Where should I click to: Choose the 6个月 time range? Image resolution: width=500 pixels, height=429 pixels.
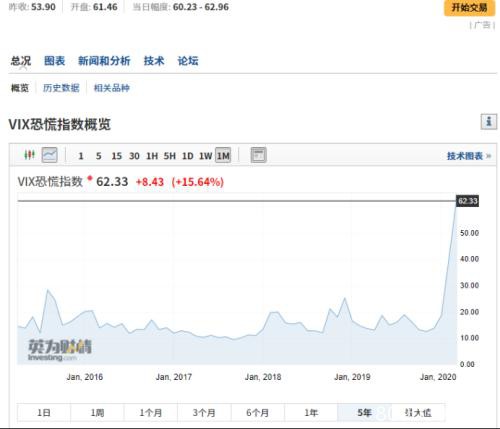[258, 413]
